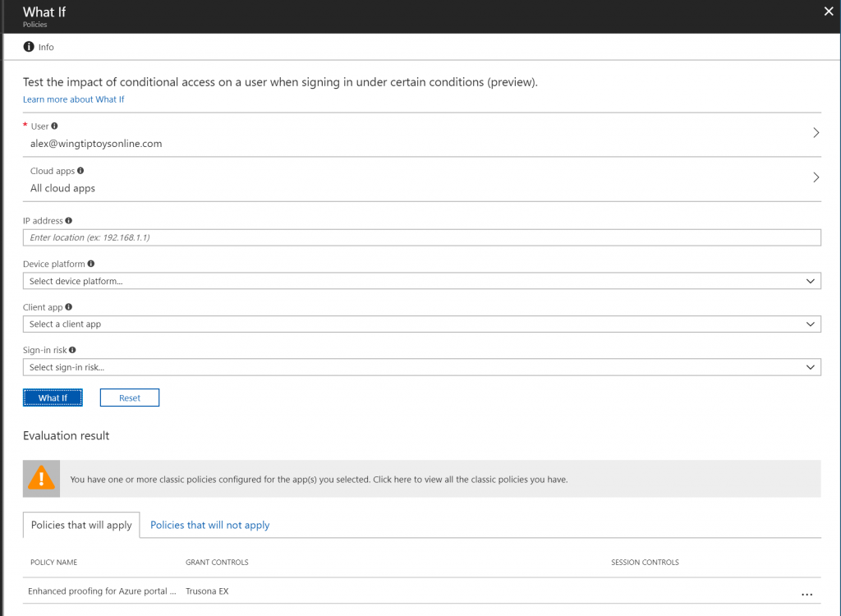Image resolution: width=841 pixels, height=616 pixels.
Task: Expand the User selection chevron
Action: (816, 133)
